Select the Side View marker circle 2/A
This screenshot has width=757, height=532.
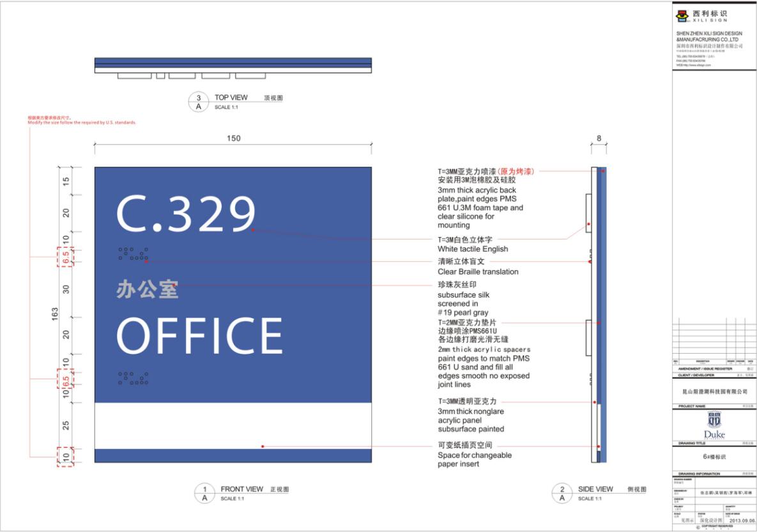[x=562, y=493]
